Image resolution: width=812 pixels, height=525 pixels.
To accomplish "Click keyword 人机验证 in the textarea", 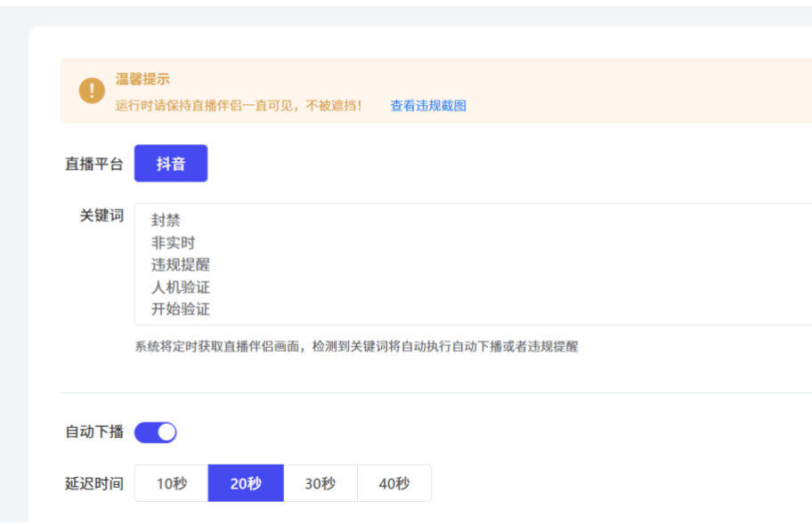I will [x=180, y=287].
